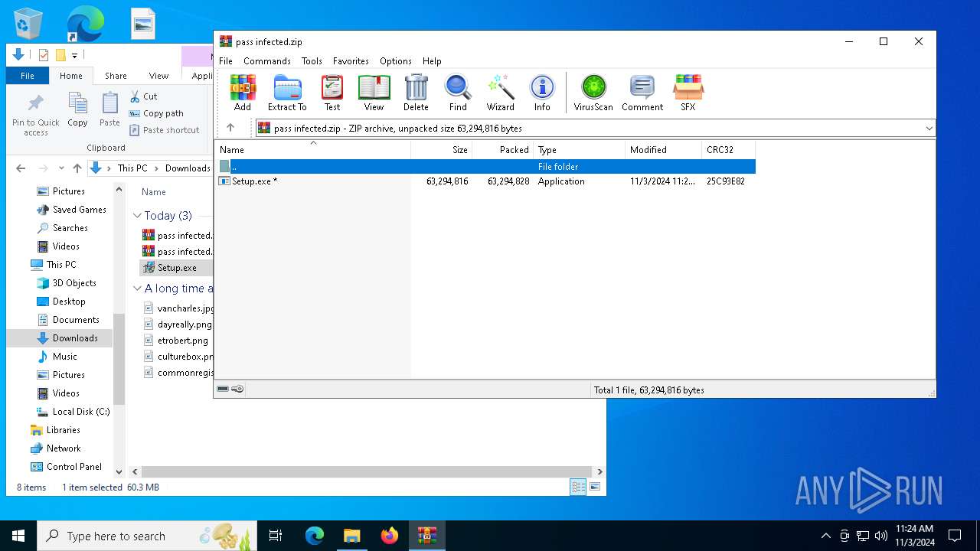Run VirusScan from the toolbar
Image resolution: width=980 pixels, height=551 pixels.
pos(593,93)
